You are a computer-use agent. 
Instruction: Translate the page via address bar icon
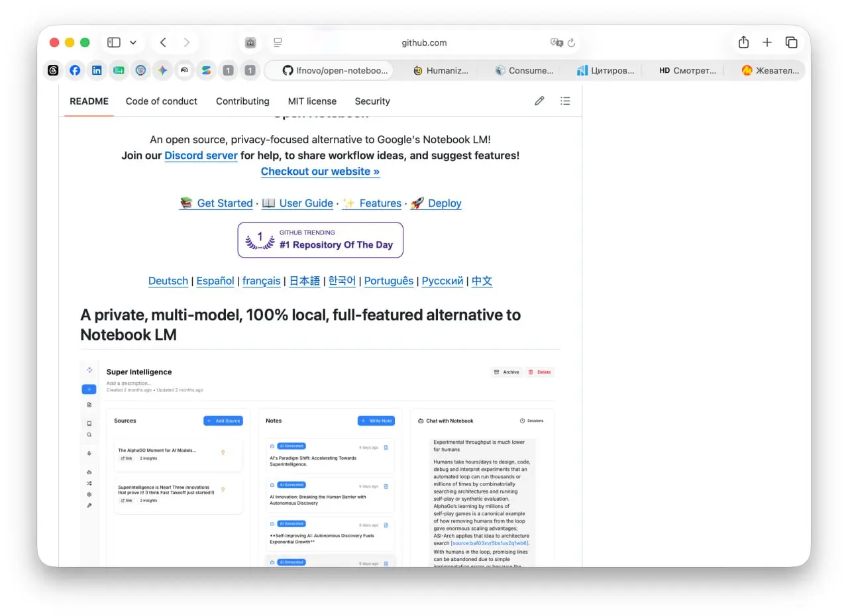pos(556,42)
